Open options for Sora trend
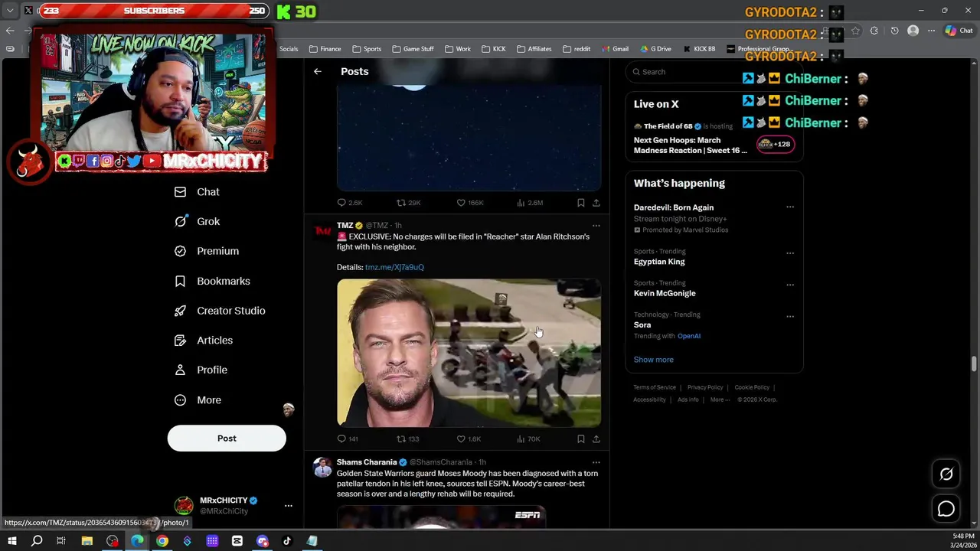The image size is (980, 551). point(790,316)
